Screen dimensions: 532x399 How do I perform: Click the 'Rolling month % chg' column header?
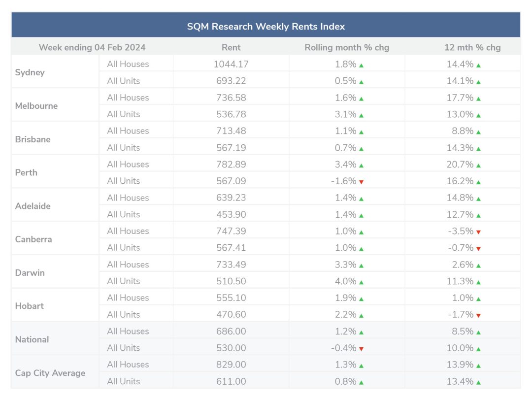coord(347,47)
